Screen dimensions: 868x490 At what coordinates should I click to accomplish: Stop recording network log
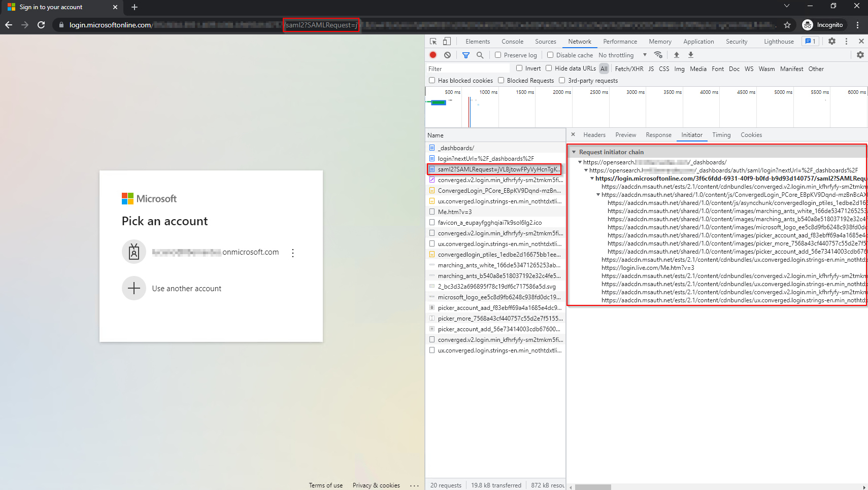tap(433, 55)
